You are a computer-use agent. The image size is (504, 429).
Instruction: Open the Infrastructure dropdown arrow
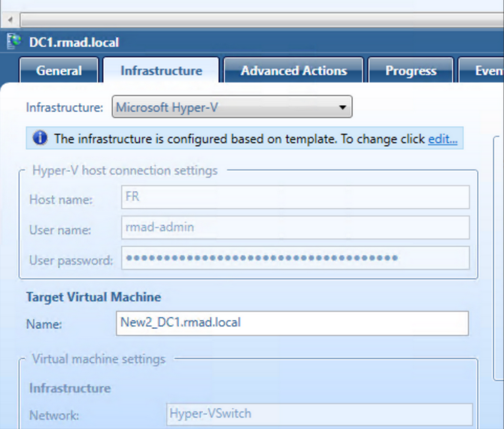[x=343, y=106]
